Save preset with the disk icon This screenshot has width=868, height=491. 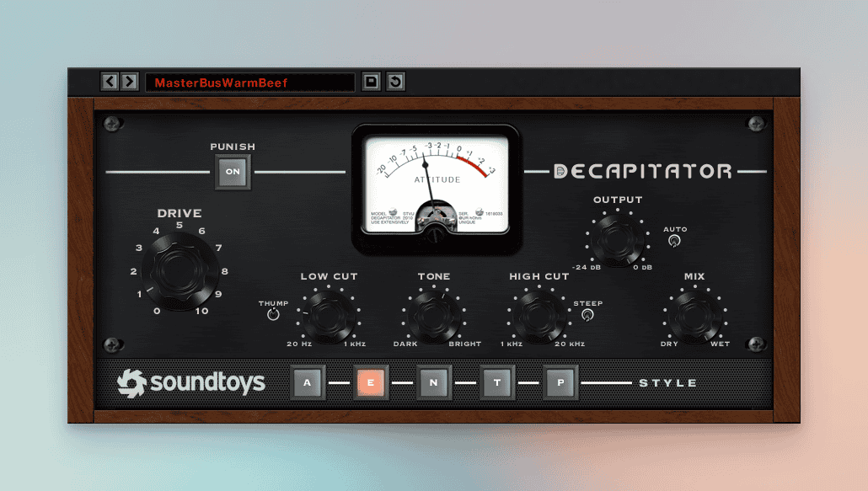click(x=371, y=82)
